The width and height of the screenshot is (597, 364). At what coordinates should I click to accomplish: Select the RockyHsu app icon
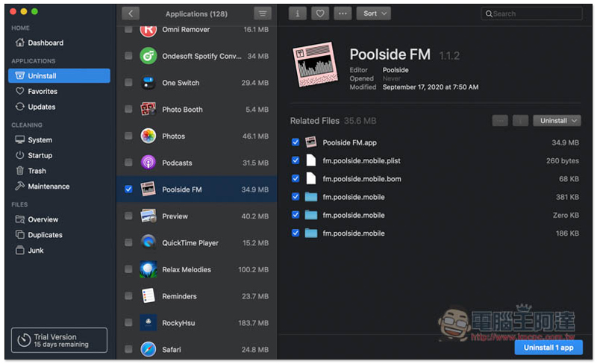click(x=148, y=322)
